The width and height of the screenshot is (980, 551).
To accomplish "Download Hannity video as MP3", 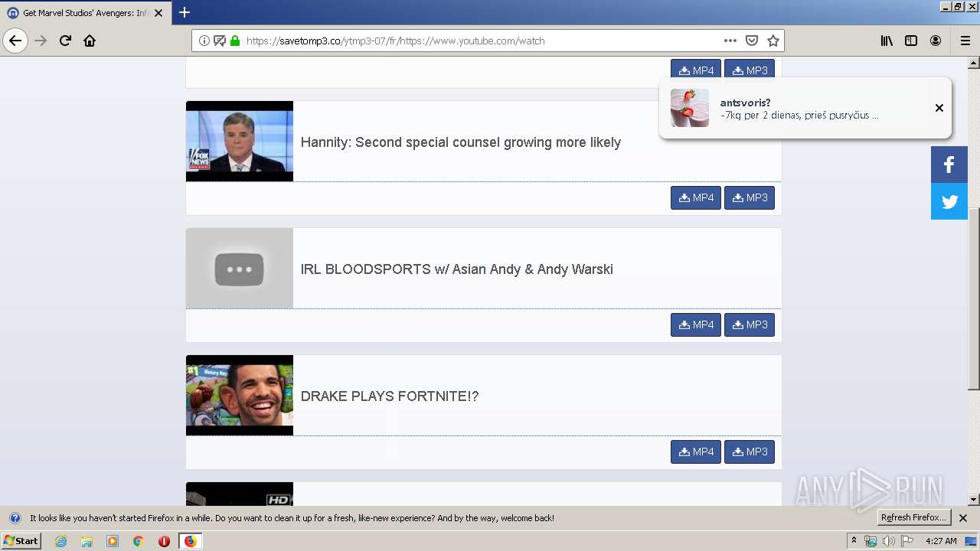I will point(750,197).
